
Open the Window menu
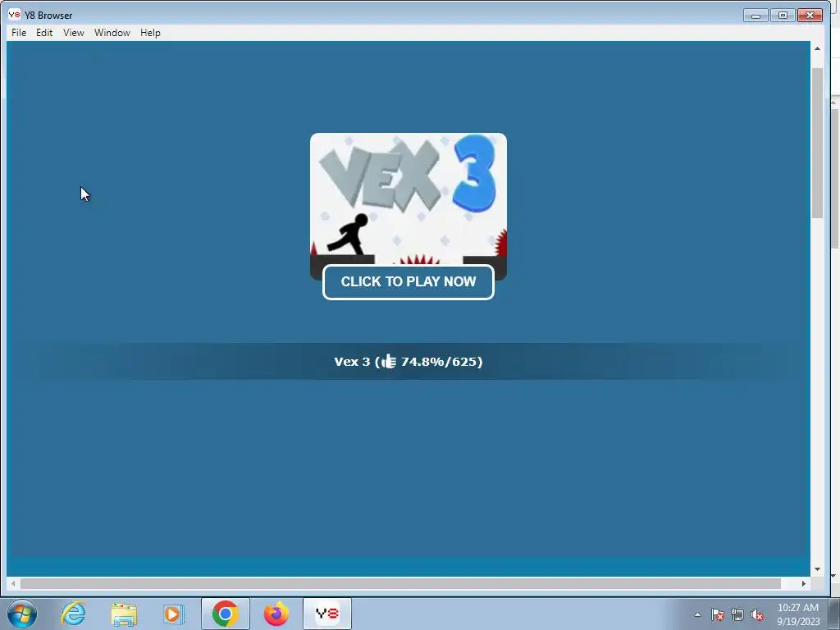112,33
